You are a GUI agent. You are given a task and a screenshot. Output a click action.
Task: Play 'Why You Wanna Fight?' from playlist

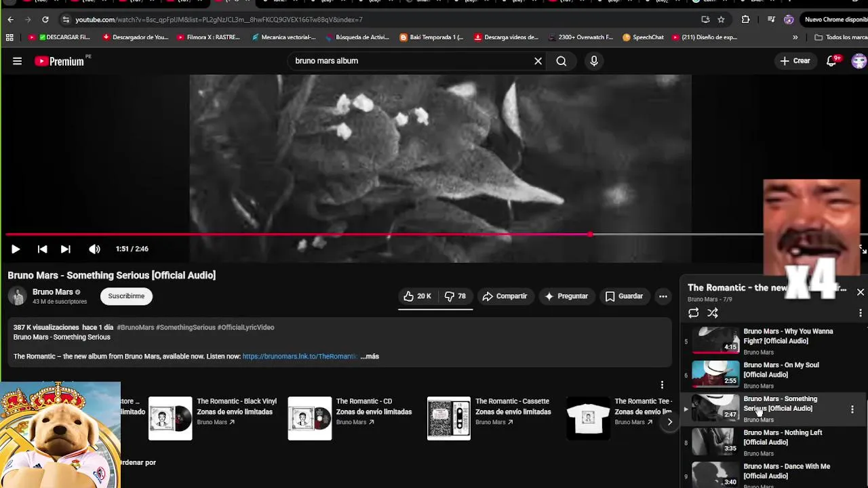click(773, 342)
